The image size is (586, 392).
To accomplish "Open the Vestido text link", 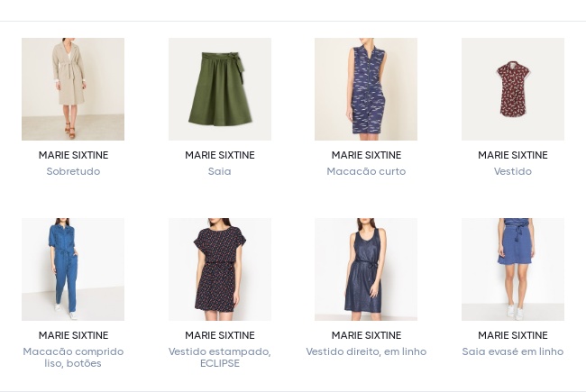I will point(512,171).
